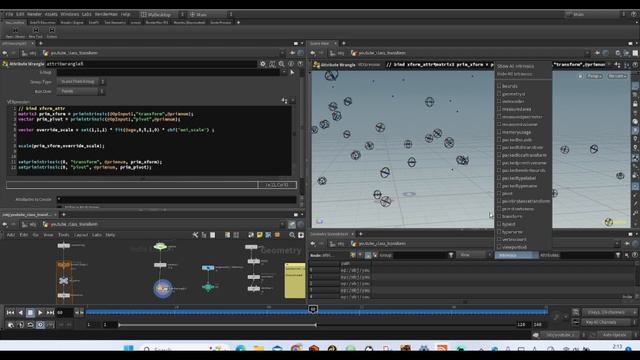Image resolution: width=640 pixels, height=360 pixels.
Task: Click the network editor search magnifier icon
Action: (x=292, y=235)
